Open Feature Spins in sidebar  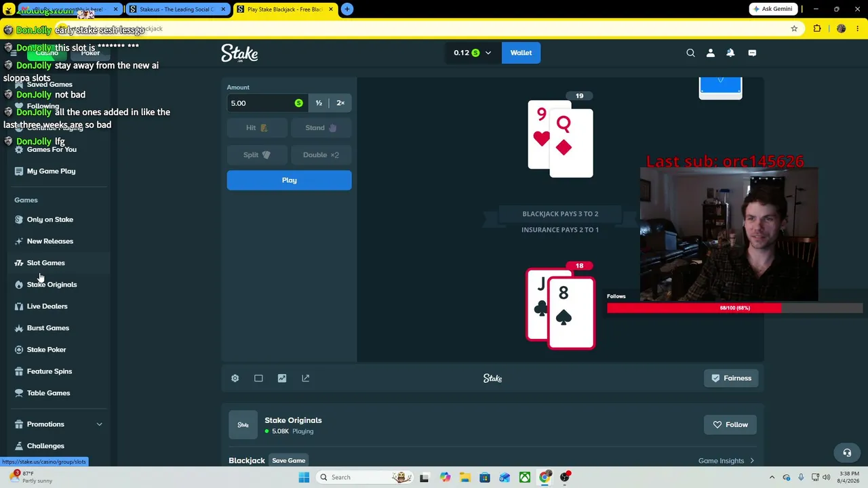coord(49,371)
